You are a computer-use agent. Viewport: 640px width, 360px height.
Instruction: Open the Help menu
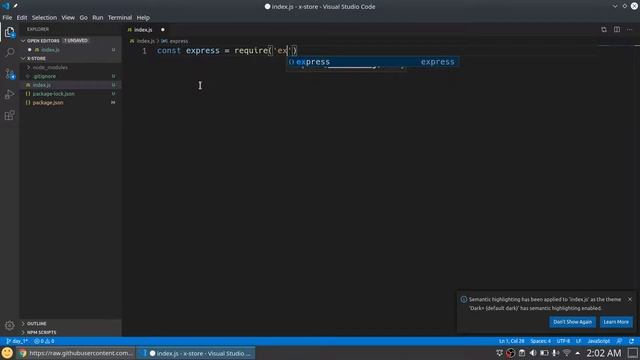(143, 18)
